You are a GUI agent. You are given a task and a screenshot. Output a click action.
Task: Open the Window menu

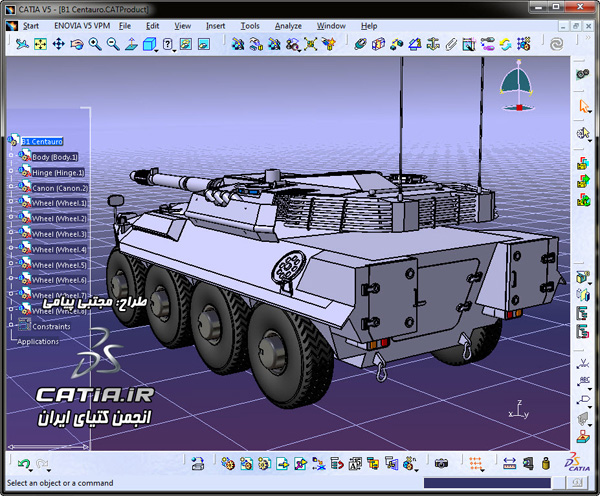tap(331, 26)
